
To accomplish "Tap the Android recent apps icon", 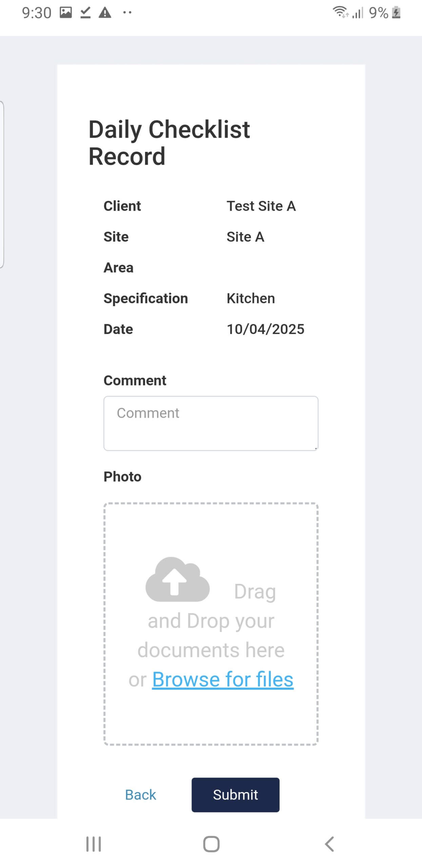I will pyautogui.click(x=94, y=844).
